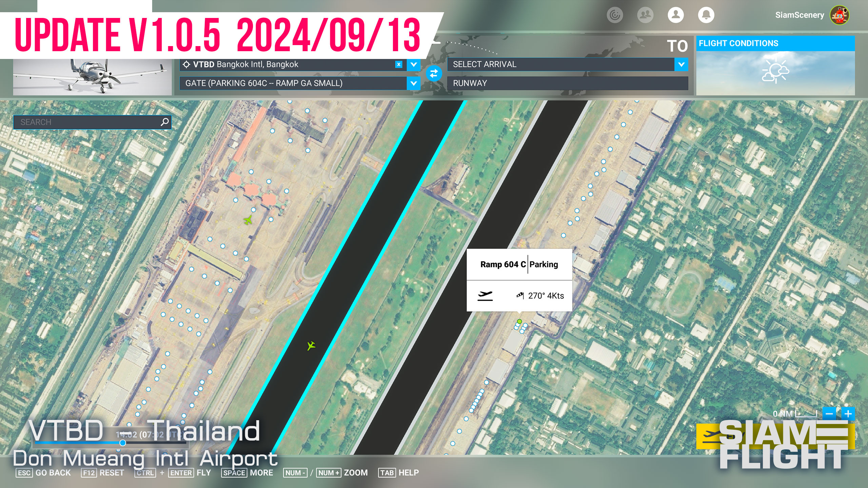Open the user profile icon
The image size is (868, 488).
(675, 15)
